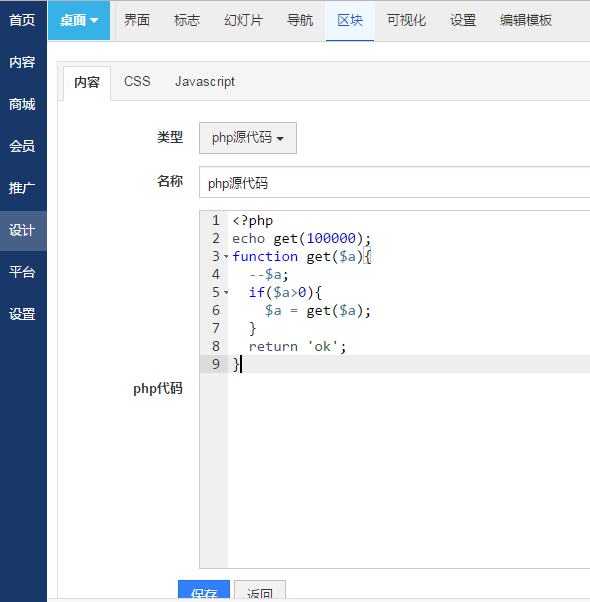Viewport: 590px width, 602px height.
Task: Click the 返回 button
Action: [260, 590]
